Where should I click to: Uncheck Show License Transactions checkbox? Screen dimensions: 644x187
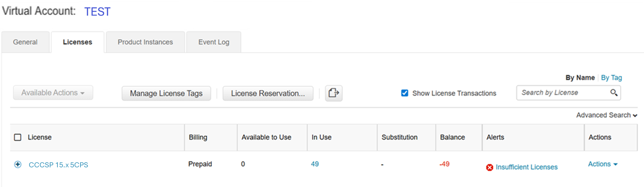405,93
